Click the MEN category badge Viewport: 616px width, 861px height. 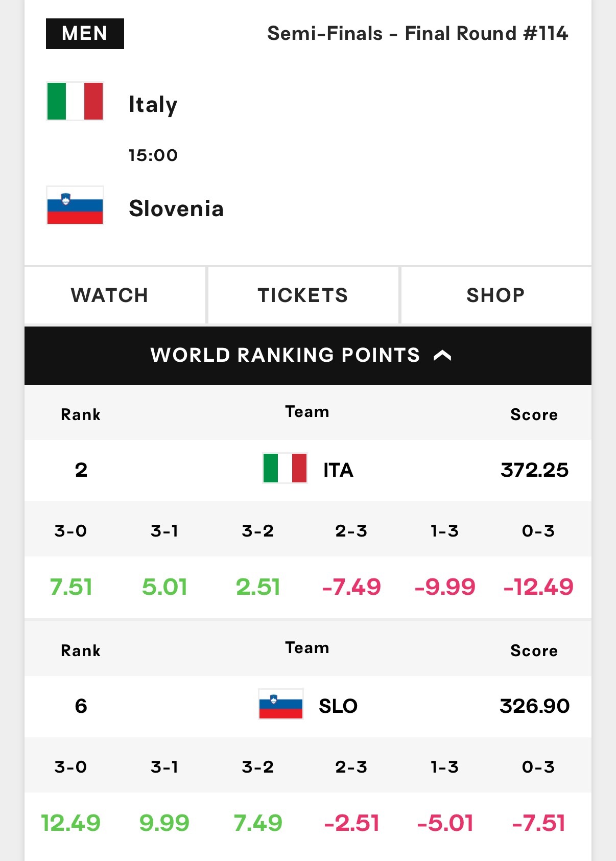tap(85, 34)
